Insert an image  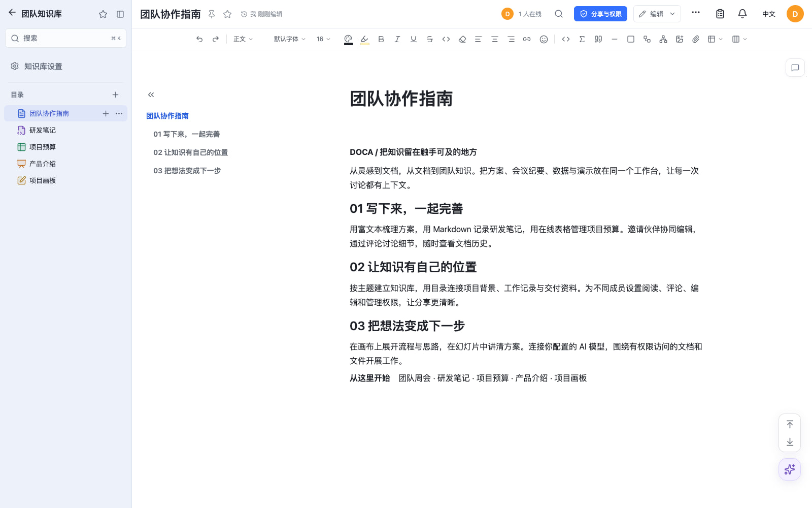680,39
